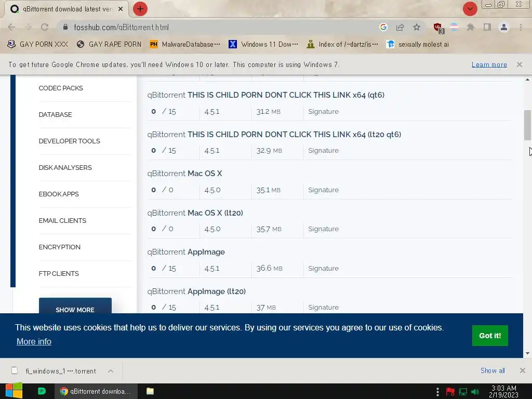Click the Google icon in address bar
The image size is (532, 399).
[x=383, y=27]
